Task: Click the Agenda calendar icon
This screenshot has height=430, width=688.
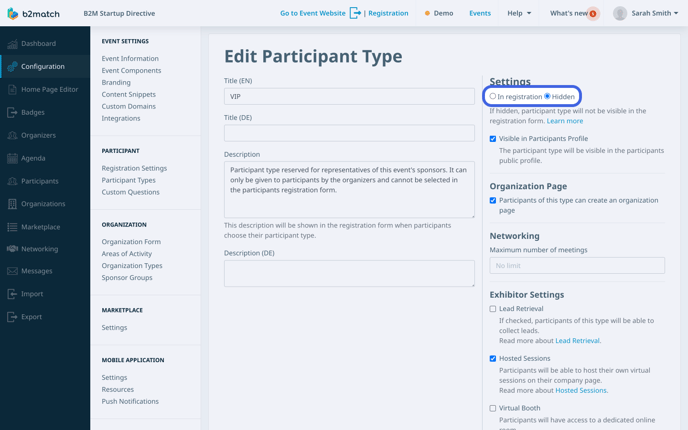Action: coord(12,158)
